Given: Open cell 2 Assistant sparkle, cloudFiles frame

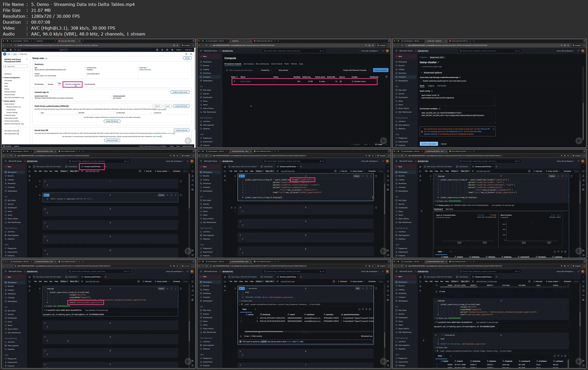Looking at the screenshot, I should tap(363, 176).
